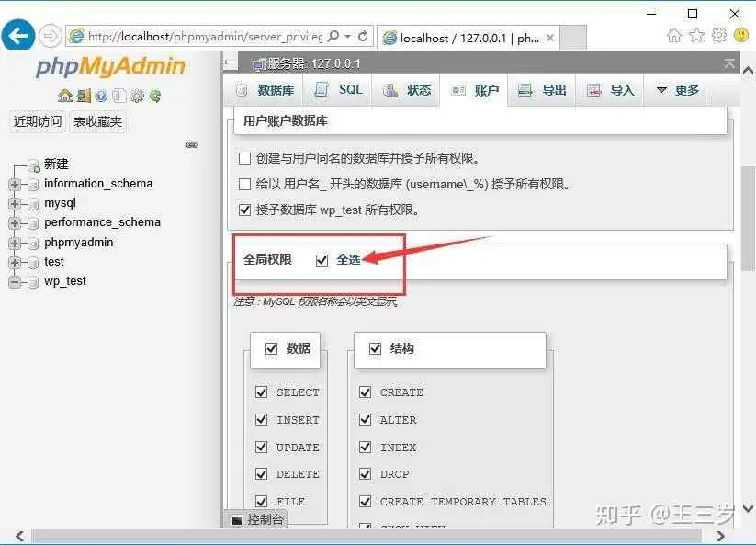Open navigation panel settings gear icon
The height and width of the screenshot is (545, 756).
pyautogui.click(x=138, y=96)
